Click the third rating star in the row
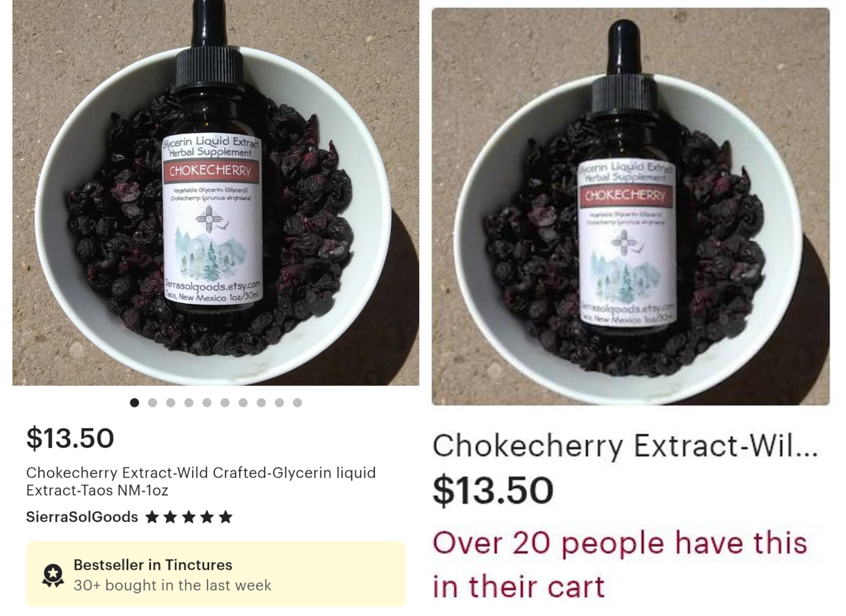This screenshot has height=616, width=846. [x=189, y=517]
